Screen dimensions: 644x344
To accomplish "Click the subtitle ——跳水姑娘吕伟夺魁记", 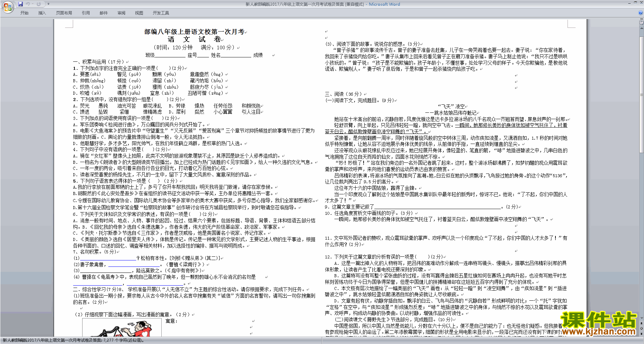I will 451,113.
